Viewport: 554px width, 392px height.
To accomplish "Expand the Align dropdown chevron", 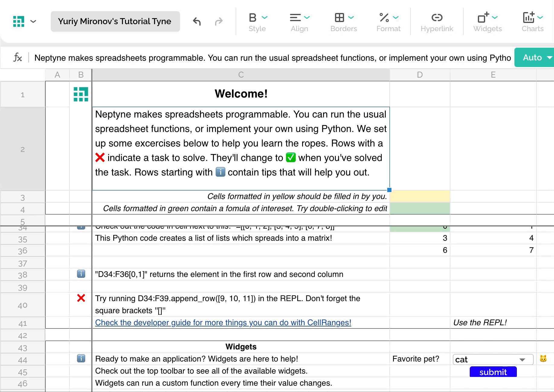I will tap(307, 18).
